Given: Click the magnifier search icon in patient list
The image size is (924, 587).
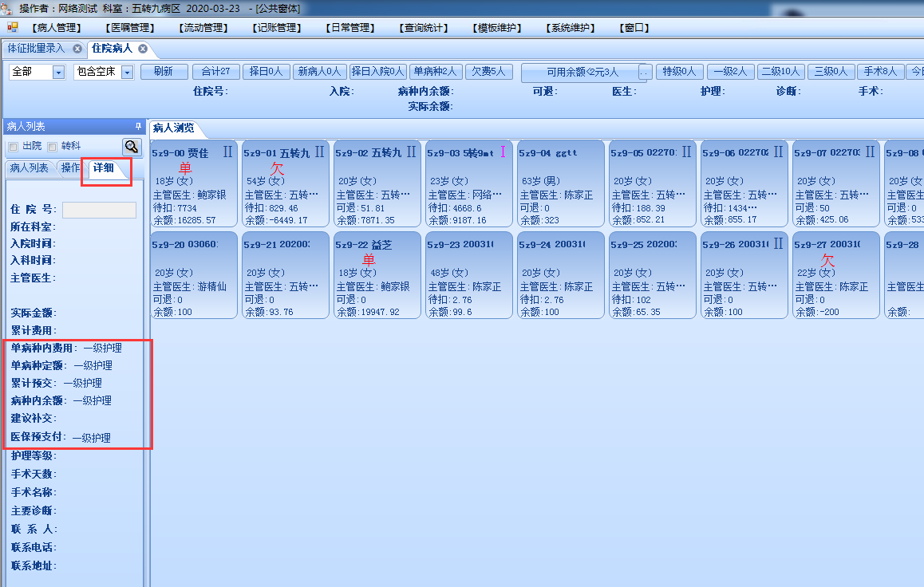Looking at the screenshot, I should coord(132,147).
